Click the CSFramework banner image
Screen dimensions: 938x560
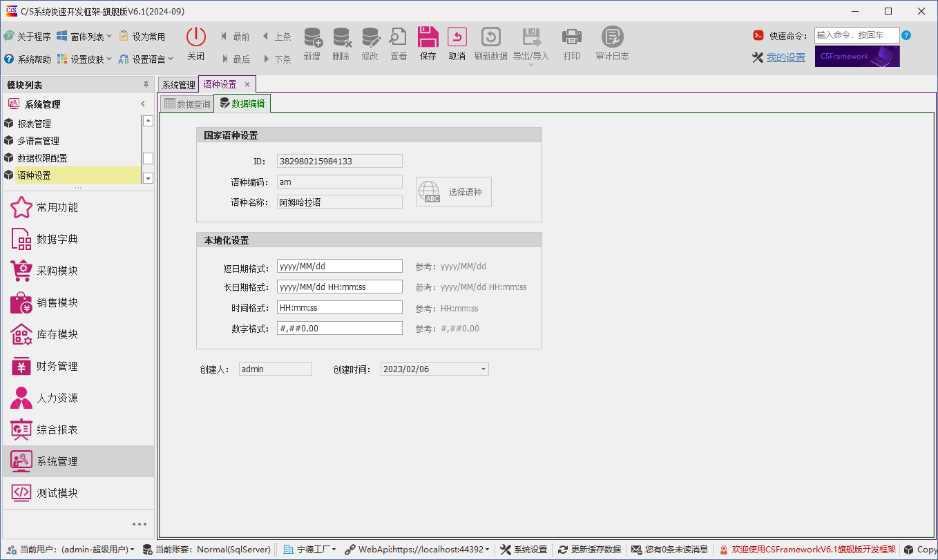[857, 57]
